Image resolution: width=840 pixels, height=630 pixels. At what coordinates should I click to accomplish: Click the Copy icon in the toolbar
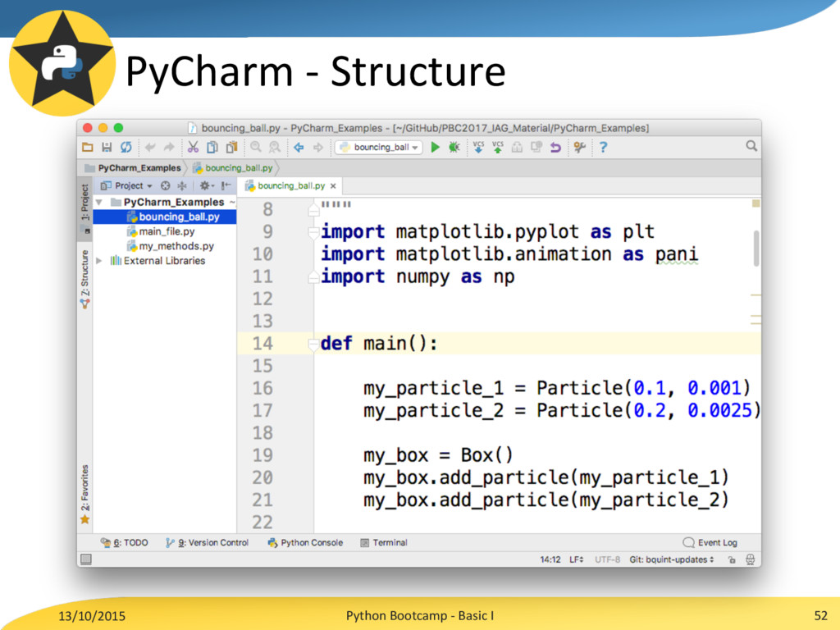click(212, 147)
